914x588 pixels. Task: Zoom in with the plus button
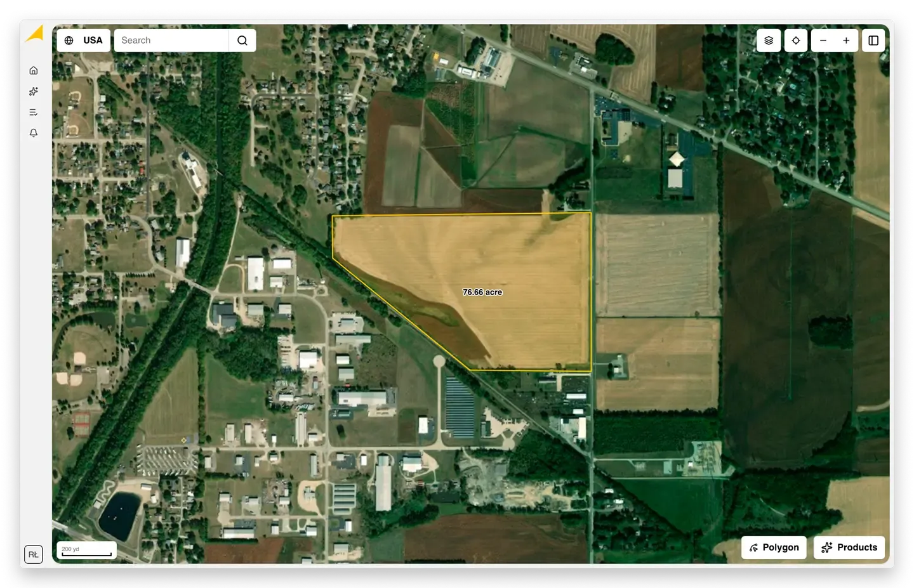(846, 40)
